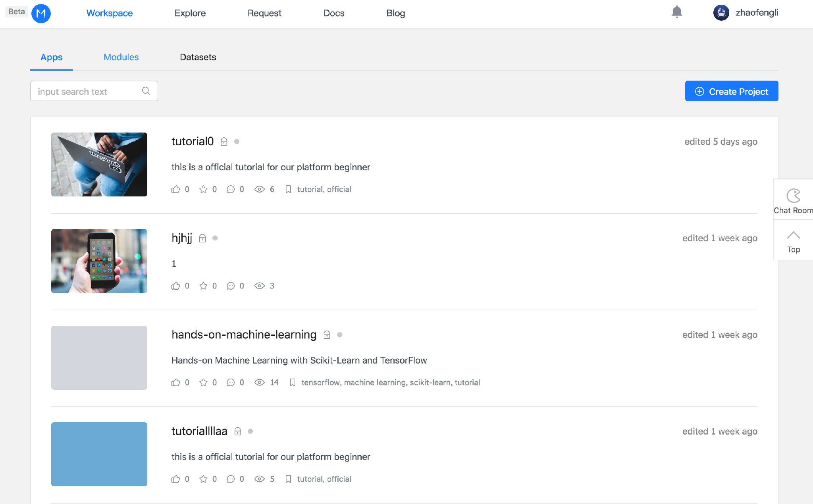813x504 pixels.
Task: Open the zhaofengli user menu
Action: click(x=746, y=13)
